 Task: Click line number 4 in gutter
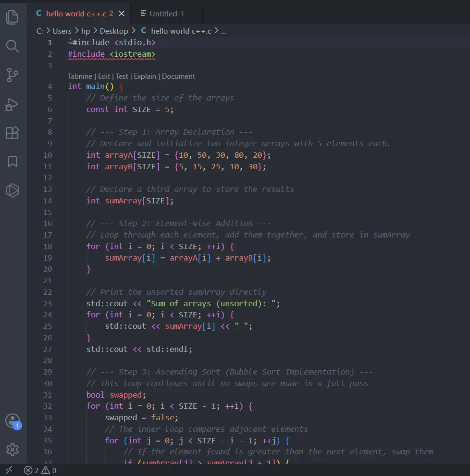tap(50, 87)
